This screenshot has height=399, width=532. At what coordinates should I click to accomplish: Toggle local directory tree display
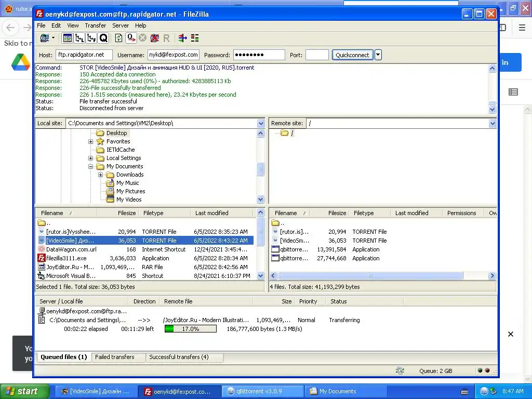click(79, 38)
